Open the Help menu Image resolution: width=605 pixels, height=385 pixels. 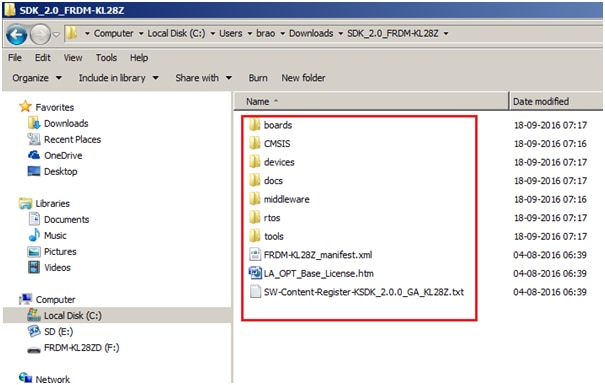139,58
